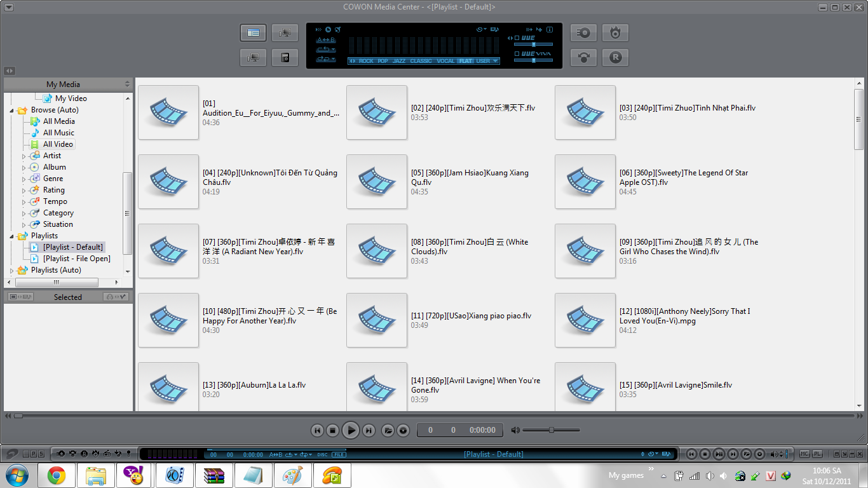This screenshot has height=488, width=868.
Task: Adjust the BBE level slider
Action: (x=533, y=44)
